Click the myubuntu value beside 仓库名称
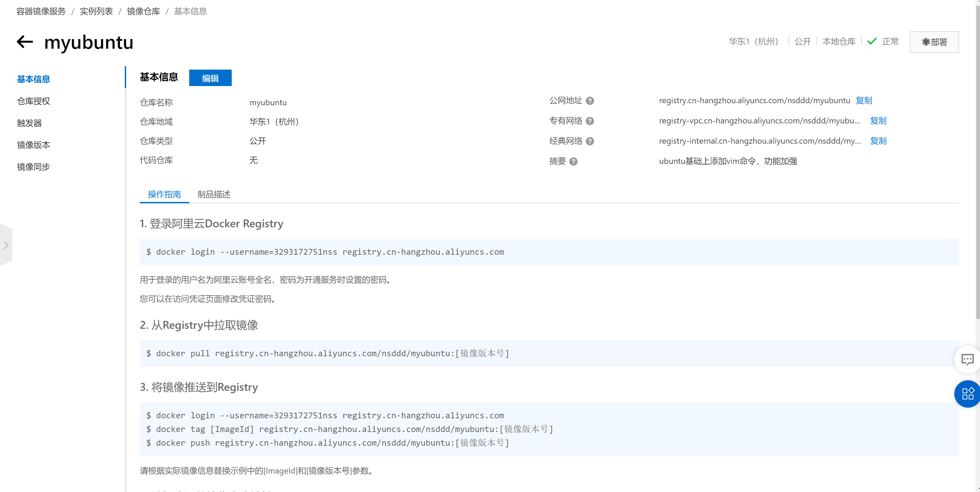The height and width of the screenshot is (492, 980). 268,103
